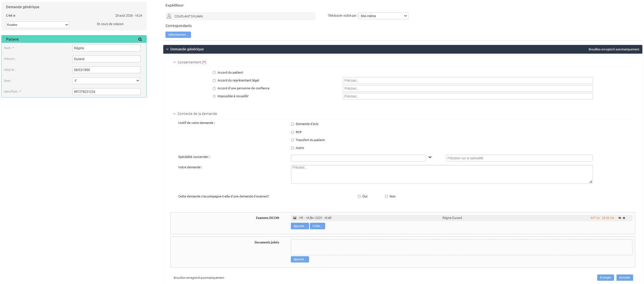Open the Télédossier visible par dropdown
This screenshot has width=644, height=284.
383,16
